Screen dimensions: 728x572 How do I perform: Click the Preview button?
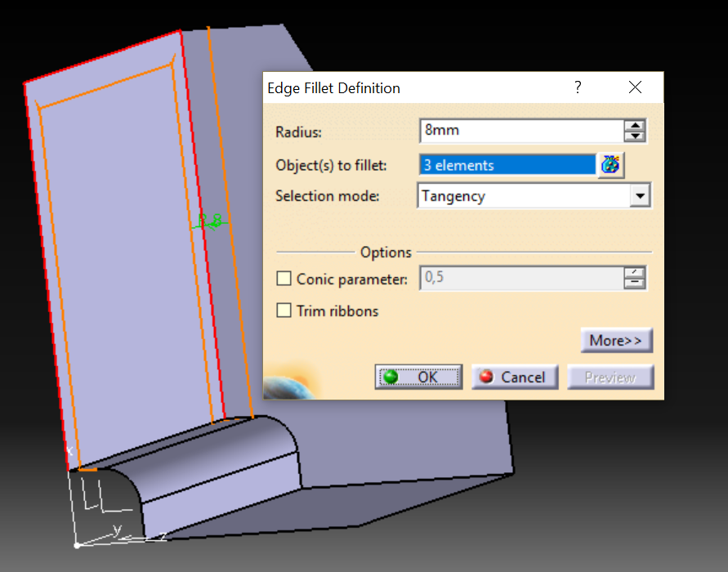(610, 377)
